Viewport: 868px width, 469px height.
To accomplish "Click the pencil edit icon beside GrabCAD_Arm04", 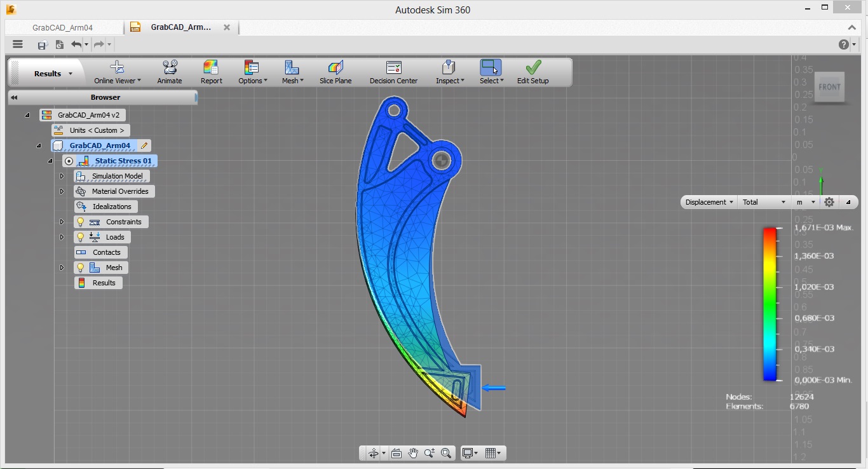I will pyautogui.click(x=144, y=146).
